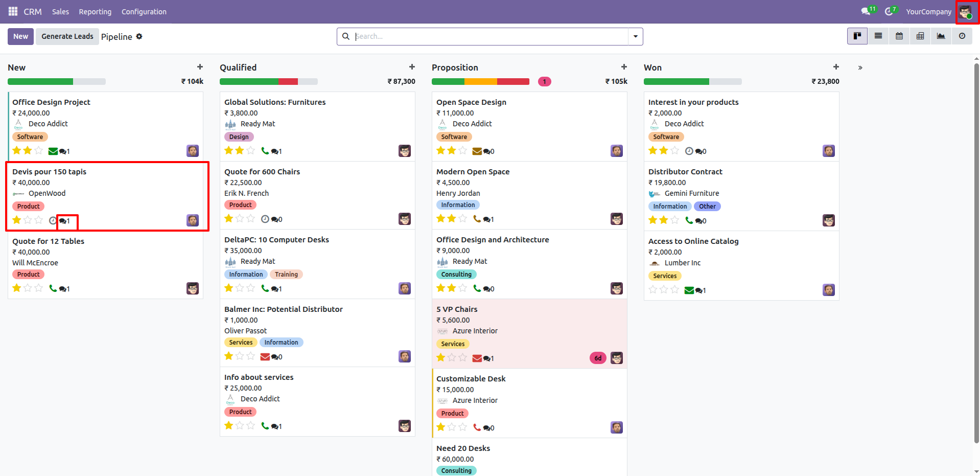Open overdue email activity on 5 VP Chairs

pyautogui.click(x=477, y=358)
